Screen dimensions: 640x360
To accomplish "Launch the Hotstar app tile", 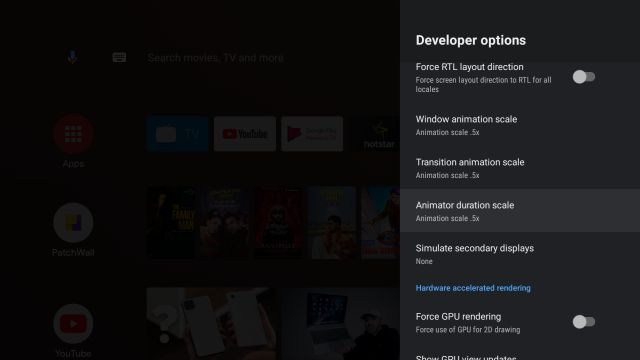I will pos(379,134).
